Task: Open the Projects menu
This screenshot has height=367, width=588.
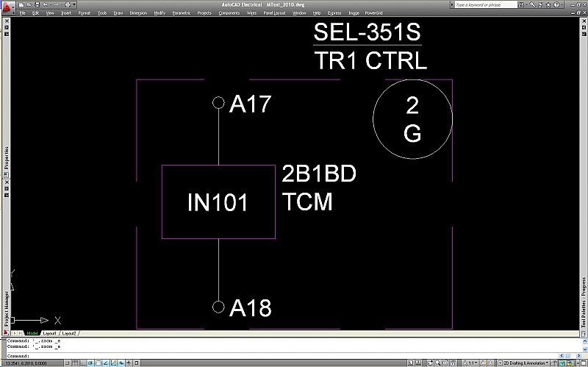Action: pyautogui.click(x=204, y=13)
